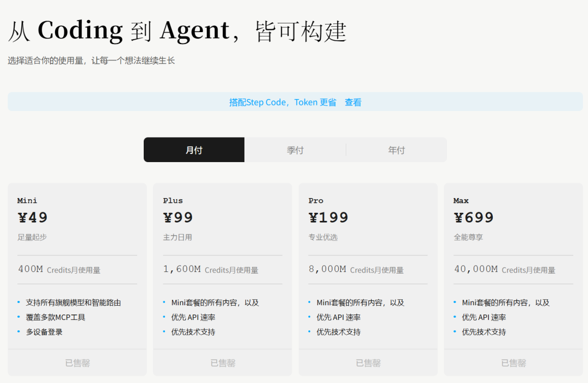The image size is (588, 383).
Task: Click the 专业优选 subtitle
Action: click(323, 237)
